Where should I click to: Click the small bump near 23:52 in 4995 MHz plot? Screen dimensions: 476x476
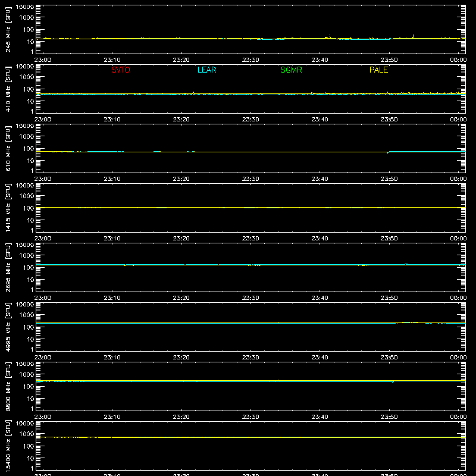tap(410, 322)
